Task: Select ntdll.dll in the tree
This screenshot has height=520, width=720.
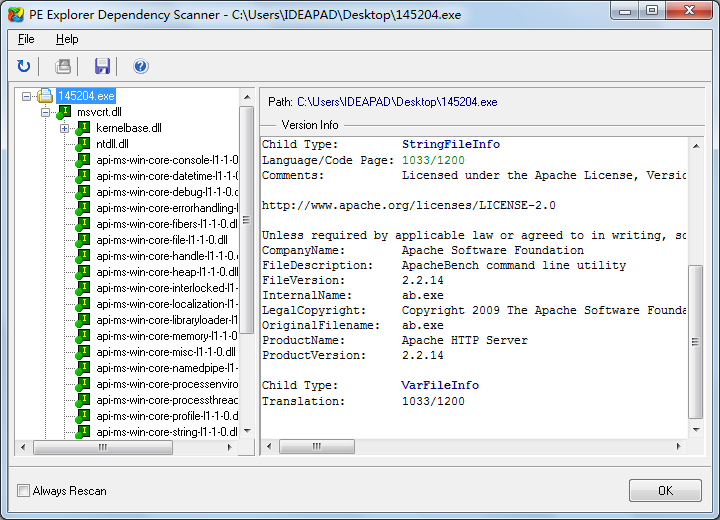Action: click(112, 144)
